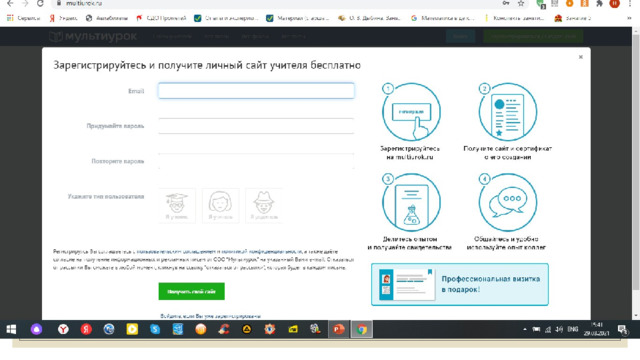
Task: Open the 'Яндекс' bookmark
Action: [63, 18]
